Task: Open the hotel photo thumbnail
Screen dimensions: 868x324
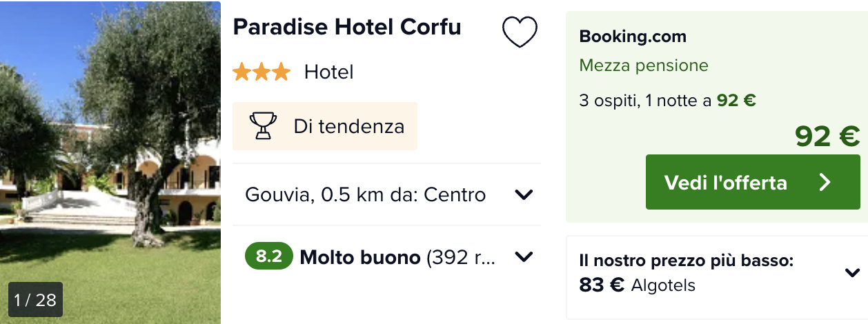Action: pyautogui.click(x=110, y=152)
